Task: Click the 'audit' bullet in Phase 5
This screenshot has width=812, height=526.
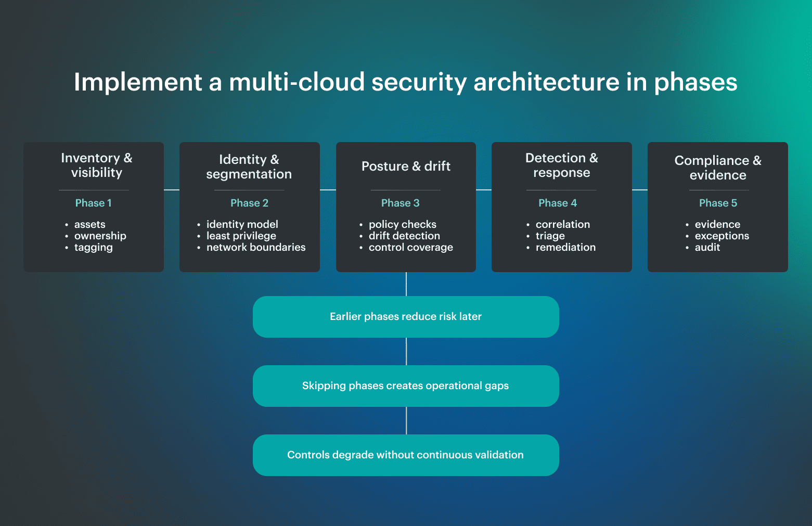Action: pyautogui.click(x=707, y=247)
